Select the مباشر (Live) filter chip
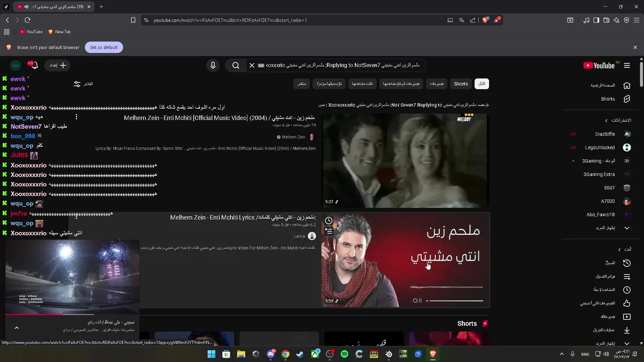The height and width of the screenshot is (362, 644). 301,84
